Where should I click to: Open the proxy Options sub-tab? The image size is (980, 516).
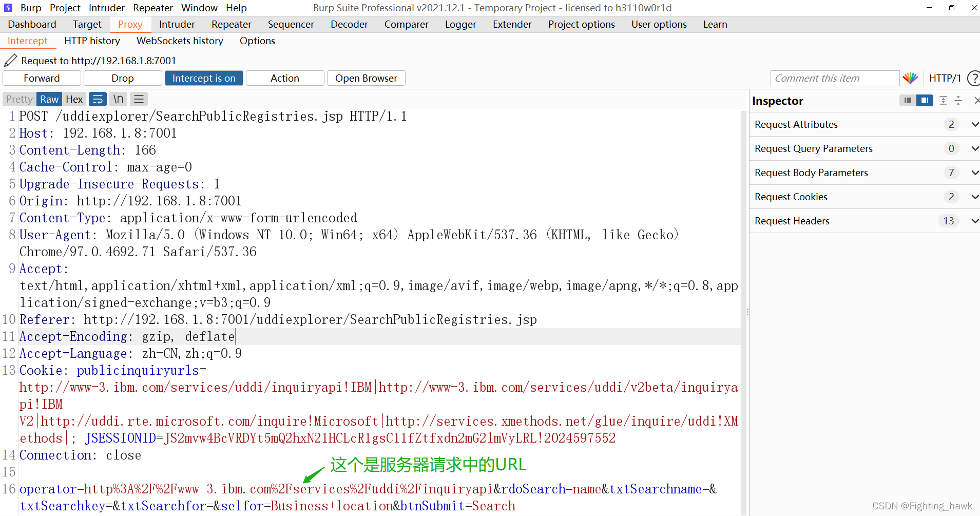[x=257, y=41]
